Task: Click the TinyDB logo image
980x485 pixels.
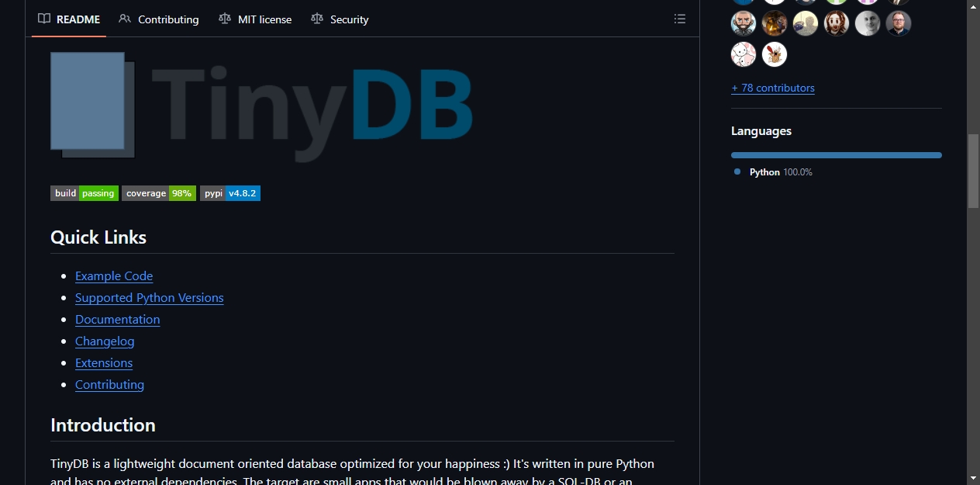Action: pyautogui.click(x=262, y=106)
